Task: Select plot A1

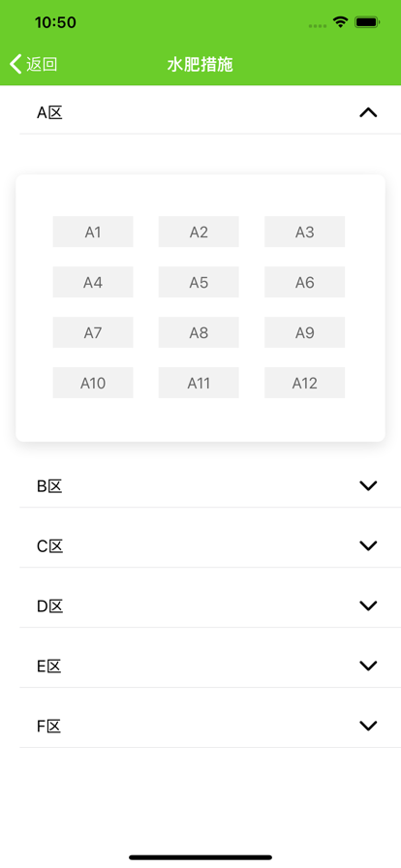Action: click(93, 232)
